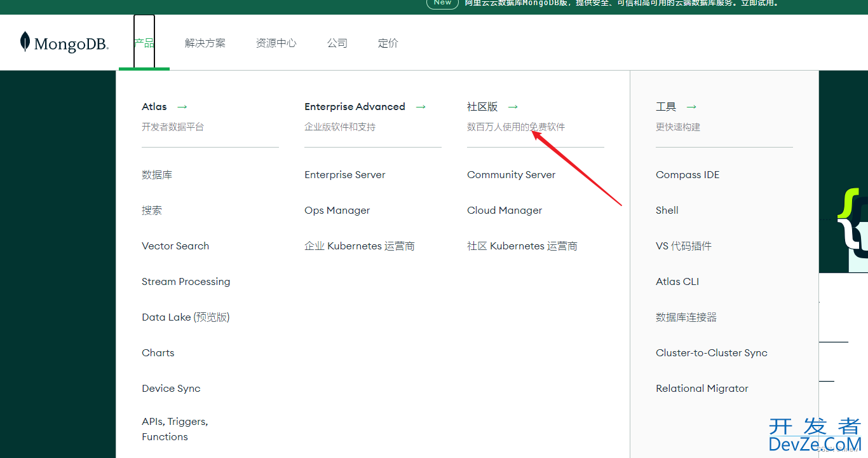This screenshot has height=458, width=868.
Task: Click the 阿里云 MongoDB announcement banner text
Action: point(621,3)
